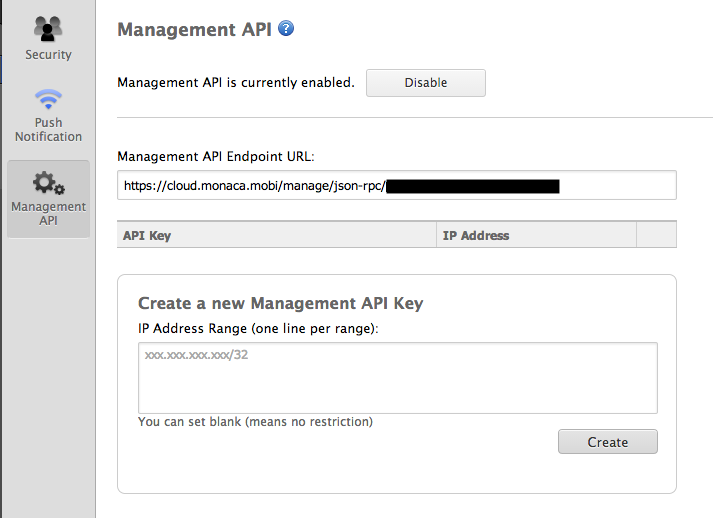
Task: Click the Security people icon in sidebar
Action: pyautogui.click(x=48, y=28)
